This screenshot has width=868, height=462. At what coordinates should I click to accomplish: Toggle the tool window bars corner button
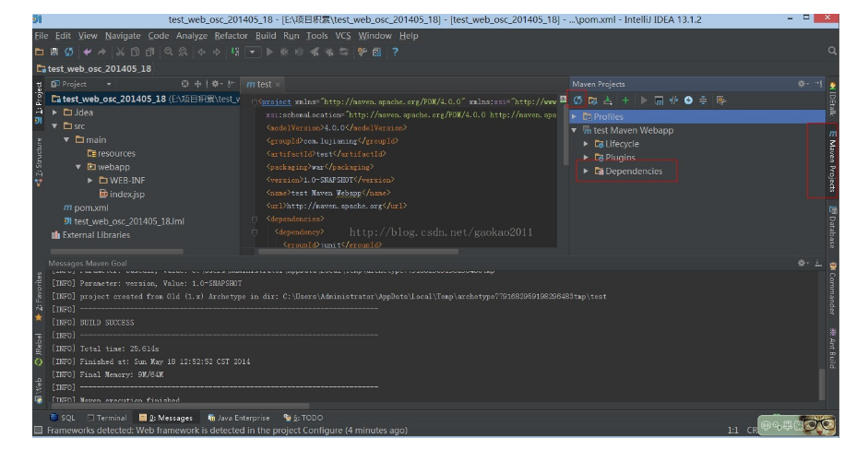pos(39,430)
